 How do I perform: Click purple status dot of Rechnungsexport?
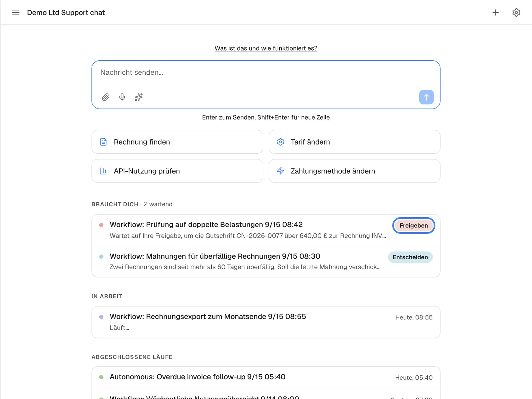click(101, 317)
